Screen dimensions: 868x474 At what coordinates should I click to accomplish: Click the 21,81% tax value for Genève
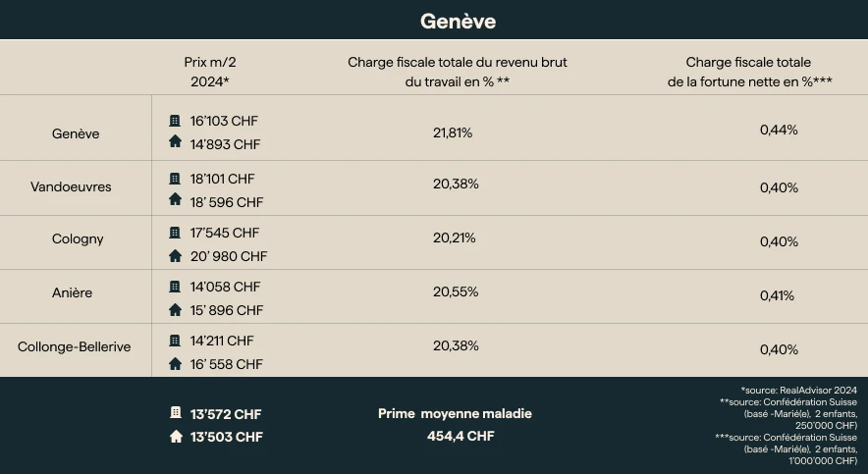click(453, 132)
